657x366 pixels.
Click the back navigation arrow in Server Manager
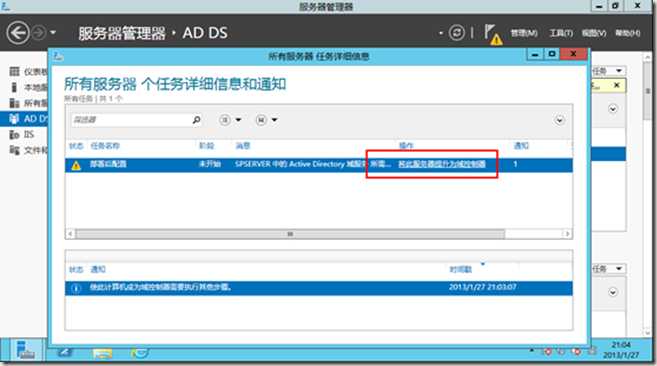[x=18, y=33]
